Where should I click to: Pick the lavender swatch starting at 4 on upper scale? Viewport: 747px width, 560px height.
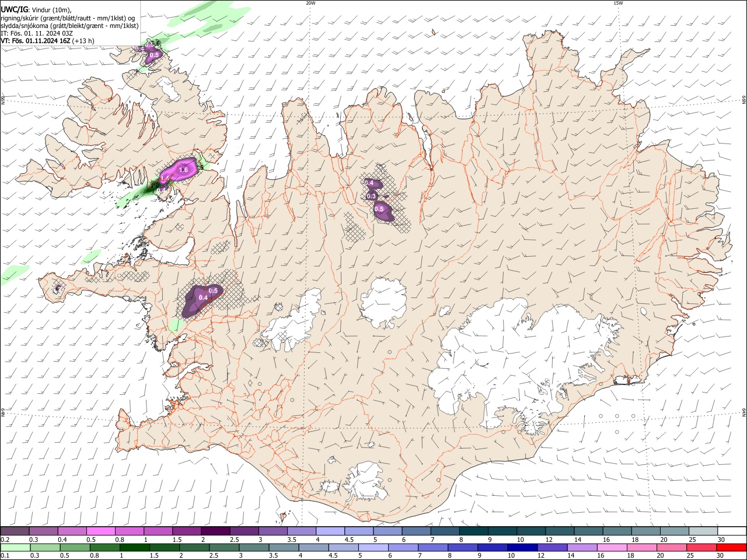coord(330,531)
